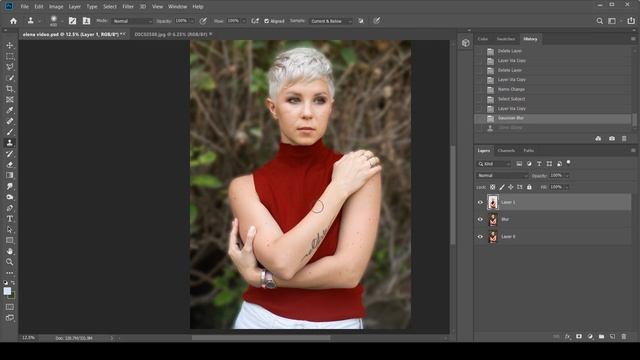Image resolution: width=640 pixels, height=360 pixels.
Task: Select the Clone Stamp tool in toolbox
Action: tap(10, 143)
